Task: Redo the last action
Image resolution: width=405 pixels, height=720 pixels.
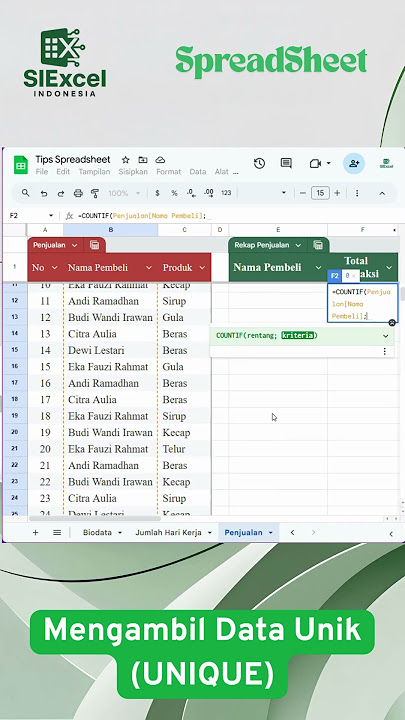Action: tap(61, 193)
